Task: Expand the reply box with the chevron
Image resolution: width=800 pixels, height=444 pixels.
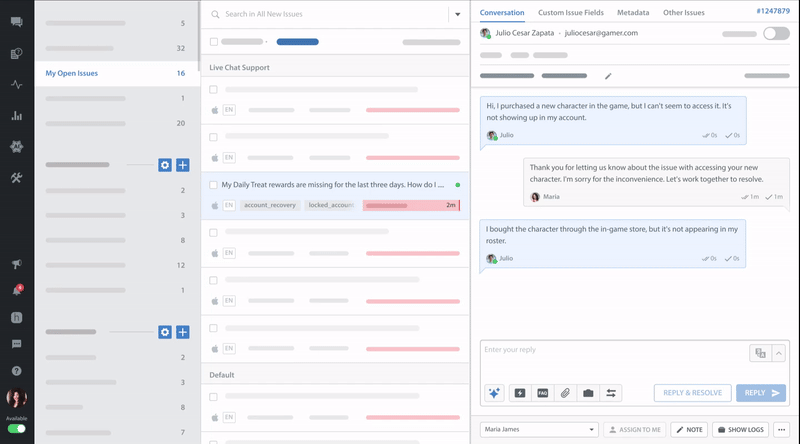Action: coord(779,352)
